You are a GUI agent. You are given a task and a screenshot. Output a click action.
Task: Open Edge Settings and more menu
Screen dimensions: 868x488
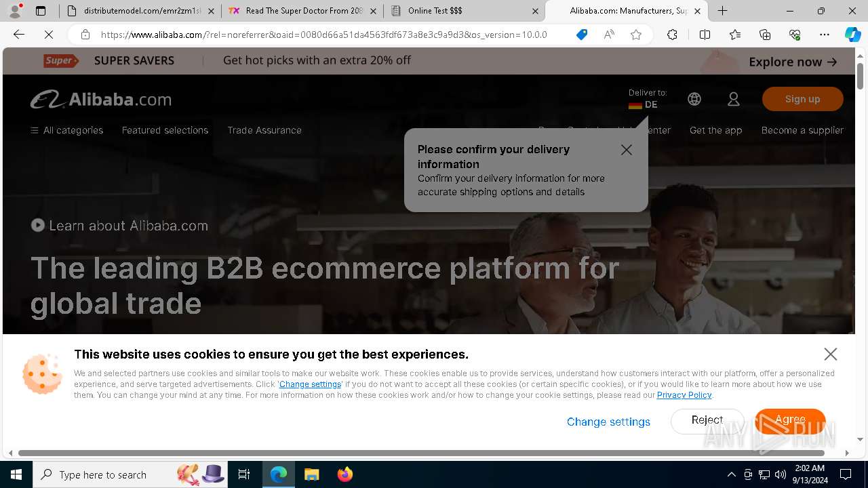click(x=825, y=35)
